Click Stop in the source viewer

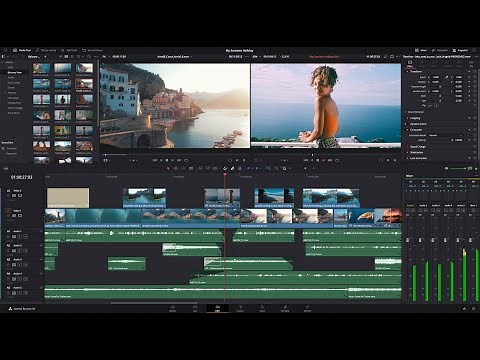[x=167, y=160]
